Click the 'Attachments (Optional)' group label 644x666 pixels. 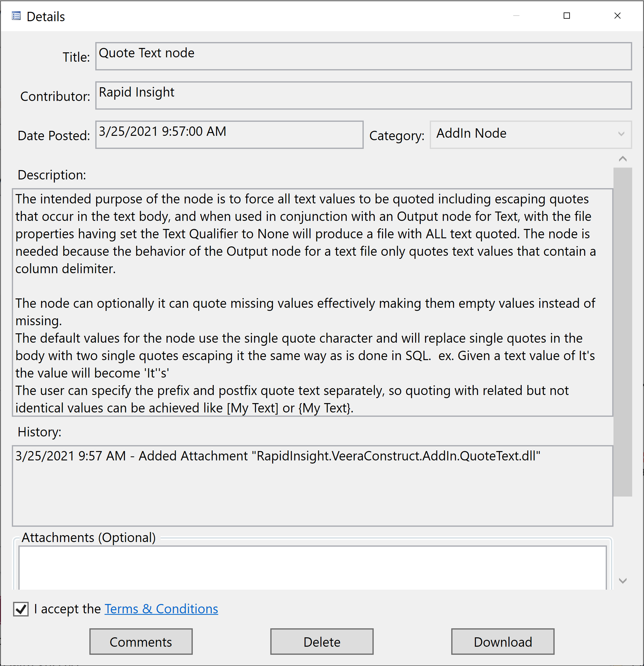(x=89, y=538)
